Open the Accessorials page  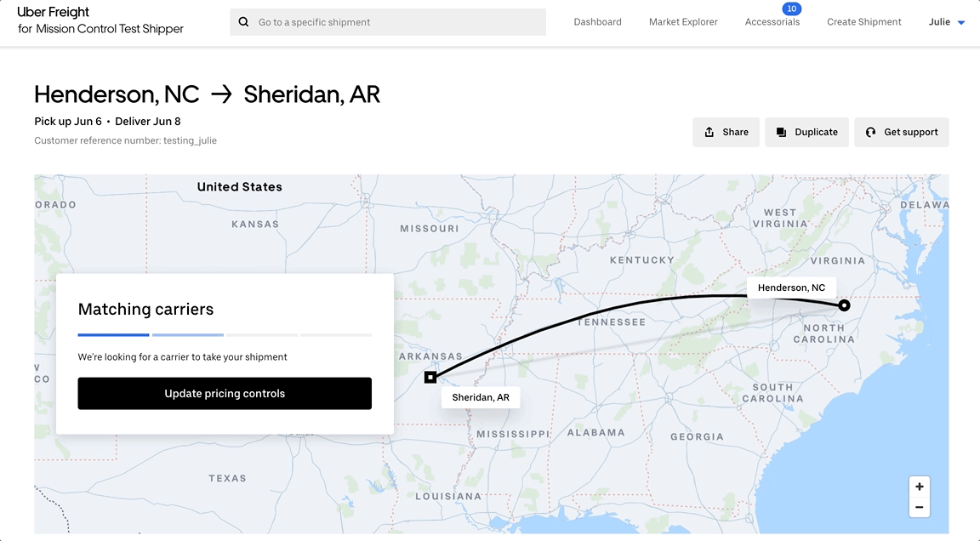(772, 22)
